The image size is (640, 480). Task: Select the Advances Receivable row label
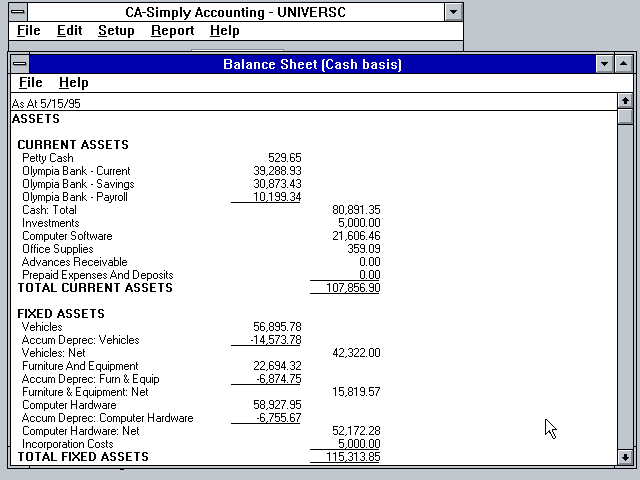coord(75,262)
